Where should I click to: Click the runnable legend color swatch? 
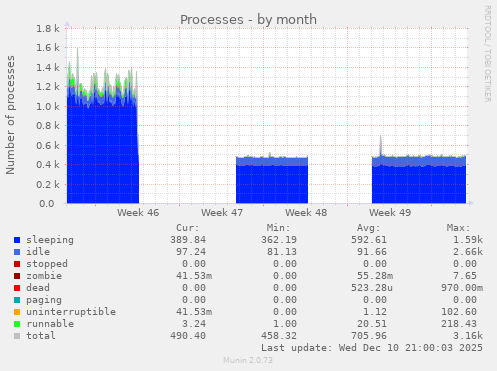pyautogui.click(x=17, y=324)
